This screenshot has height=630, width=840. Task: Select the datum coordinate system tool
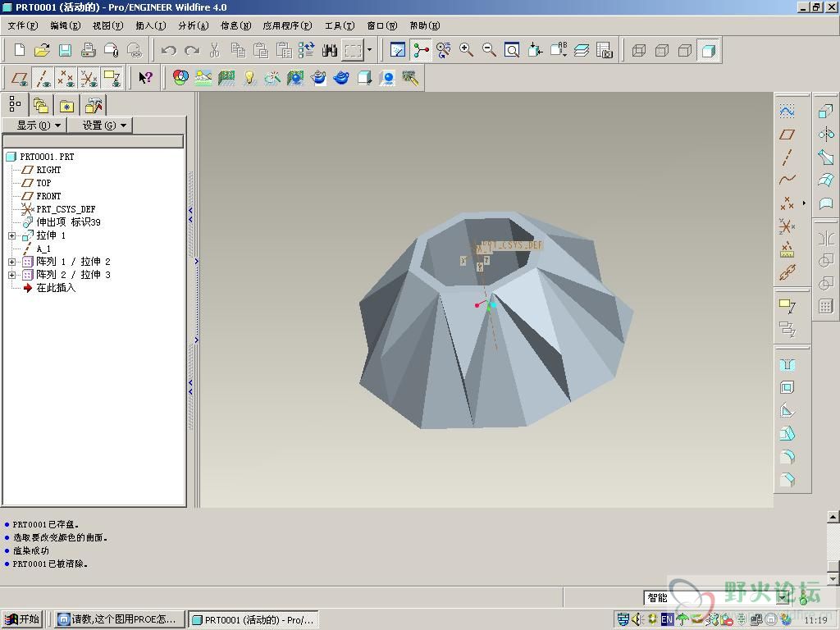tap(787, 226)
